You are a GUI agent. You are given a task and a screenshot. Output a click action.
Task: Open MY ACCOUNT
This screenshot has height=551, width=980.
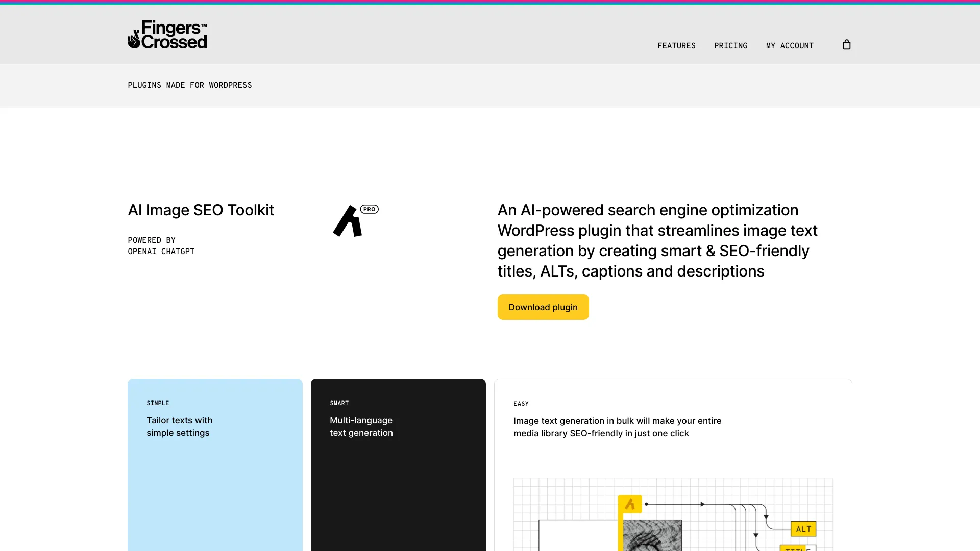790,45
